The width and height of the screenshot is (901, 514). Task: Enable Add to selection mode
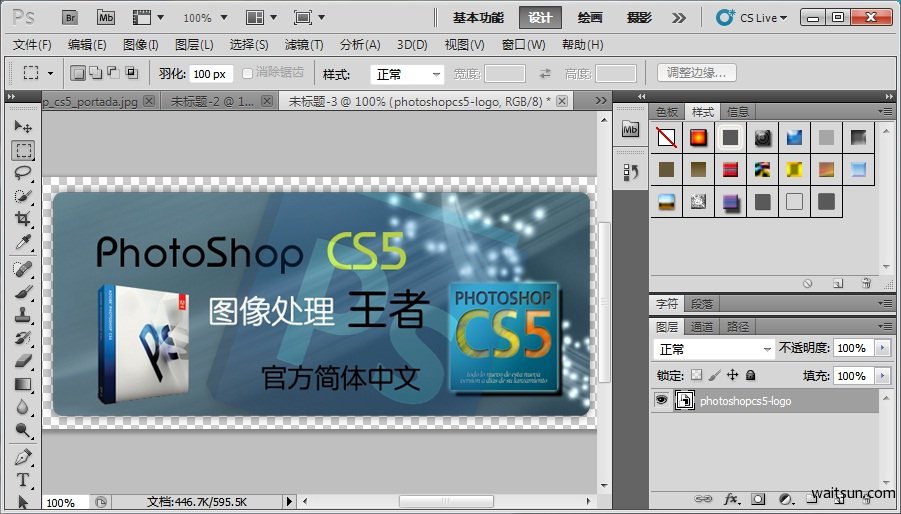point(95,73)
